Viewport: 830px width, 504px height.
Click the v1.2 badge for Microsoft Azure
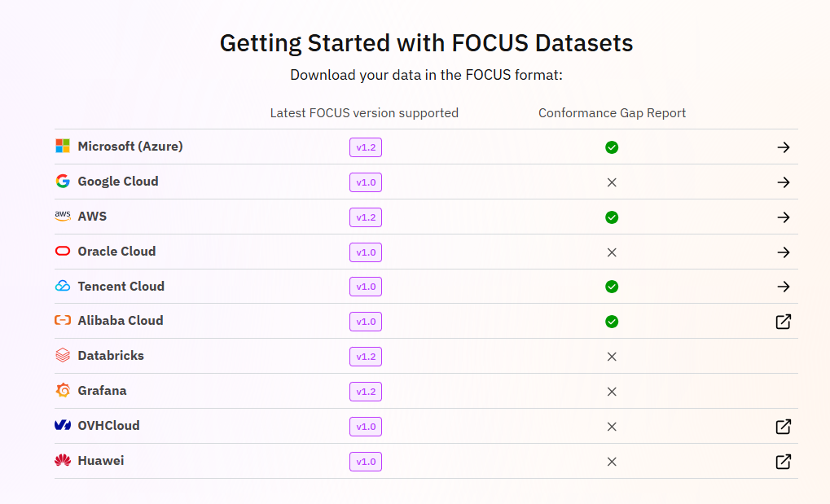[366, 147]
